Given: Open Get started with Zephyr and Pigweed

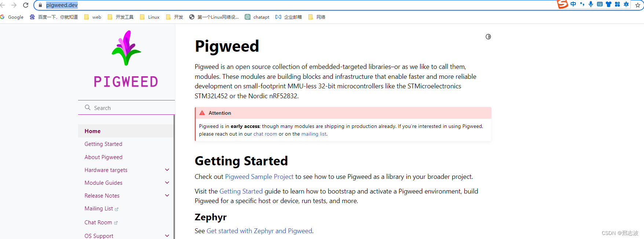Looking at the screenshot, I should [260, 231].
